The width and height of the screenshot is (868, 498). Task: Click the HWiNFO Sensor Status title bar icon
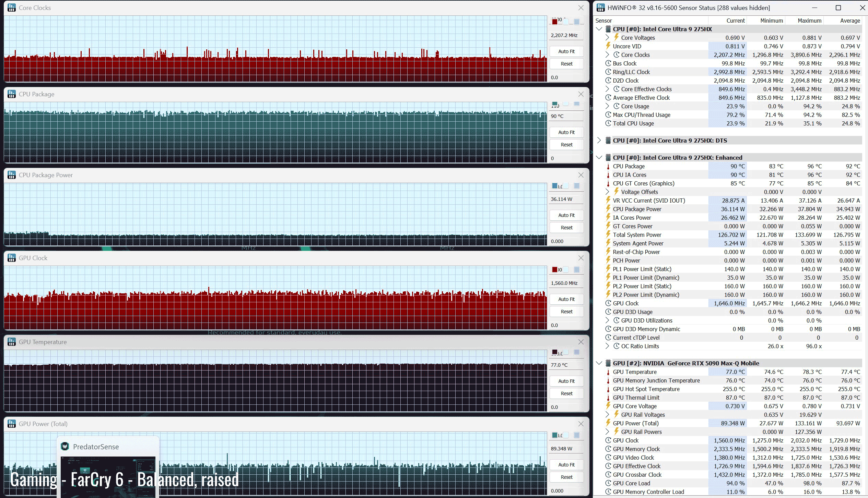(600, 8)
